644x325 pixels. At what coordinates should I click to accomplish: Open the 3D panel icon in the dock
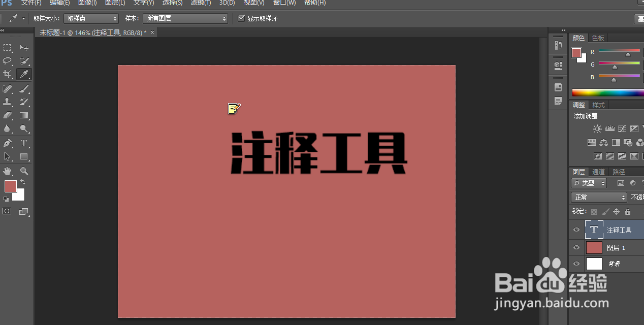point(558,66)
